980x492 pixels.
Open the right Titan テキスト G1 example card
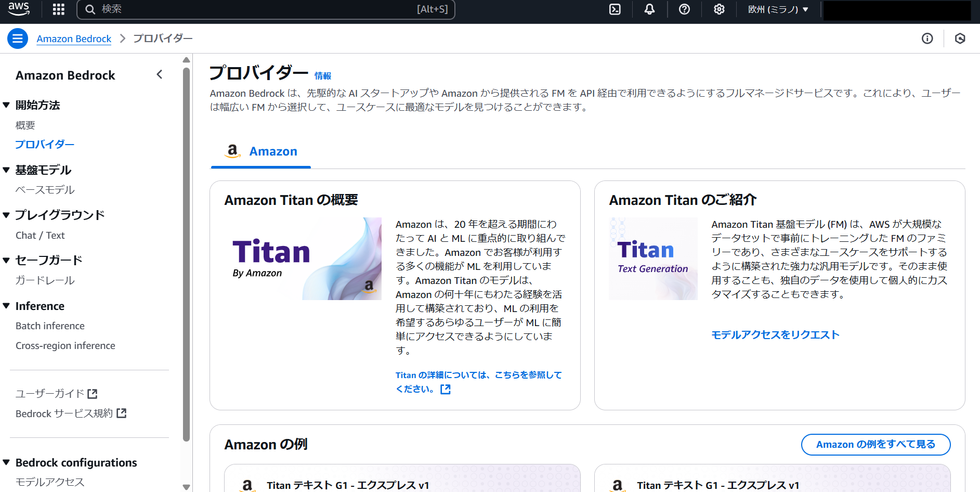click(773, 478)
